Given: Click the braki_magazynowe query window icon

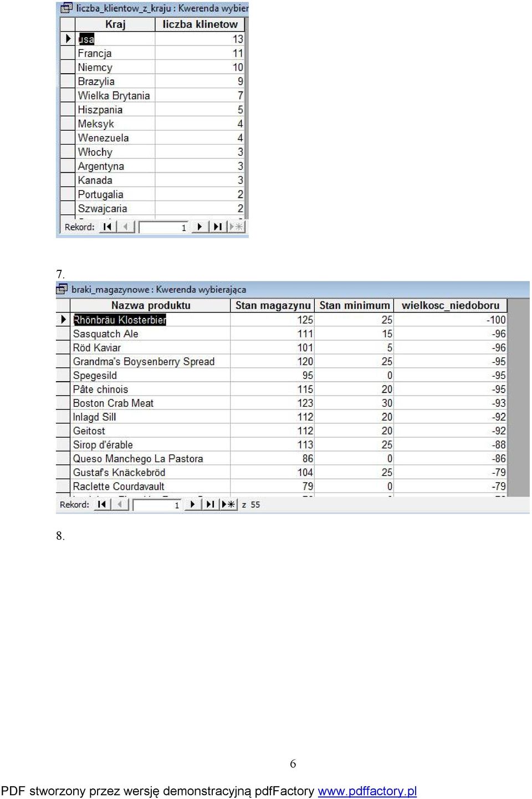Looking at the screenshot, I should (x=62, y=289).
